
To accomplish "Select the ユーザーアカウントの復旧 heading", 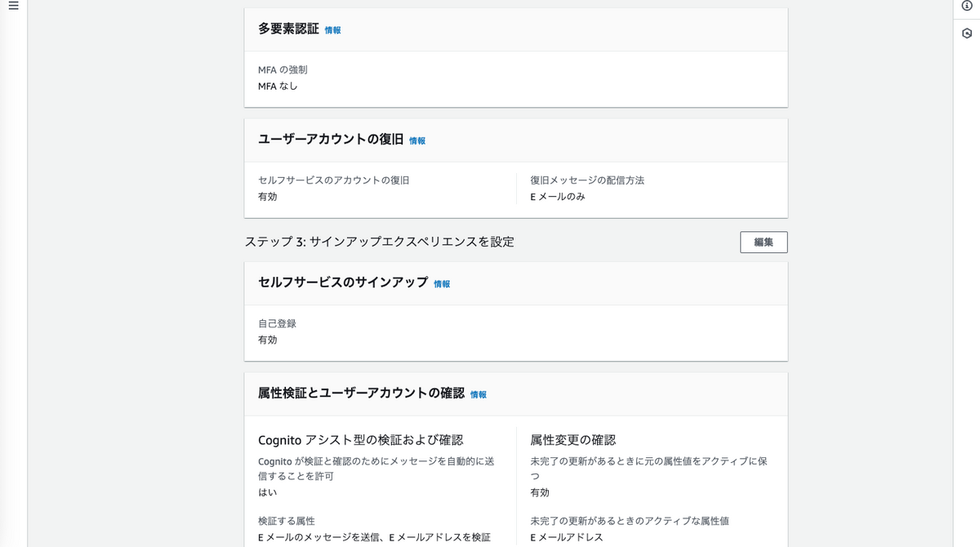I will (331, 139).
